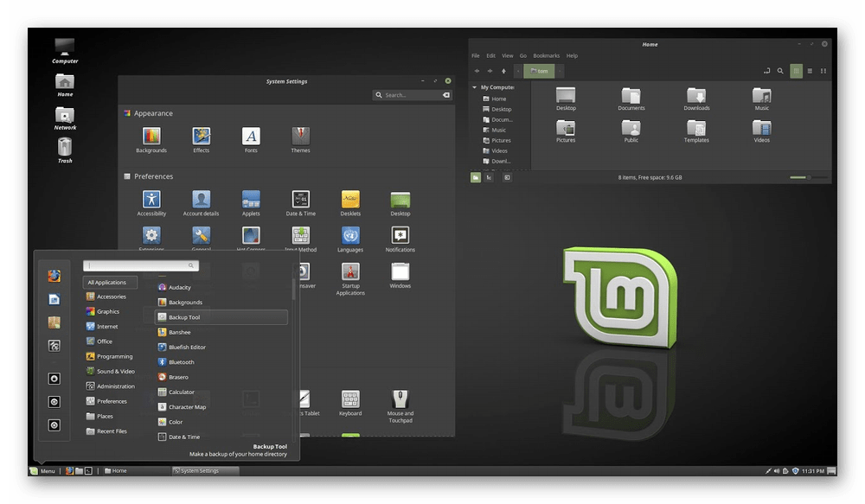Open Mouse and Touchpad settings

pos(400,406)
